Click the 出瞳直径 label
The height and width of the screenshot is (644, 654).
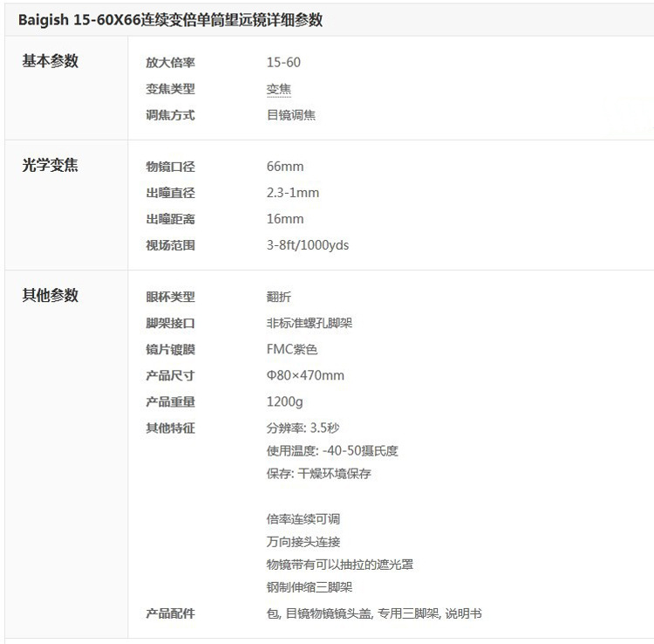170,193
